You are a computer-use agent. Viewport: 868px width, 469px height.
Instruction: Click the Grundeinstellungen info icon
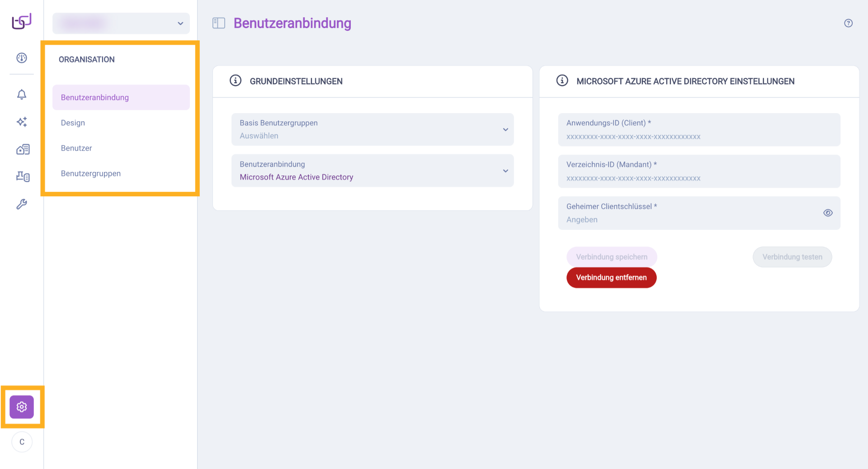pyautogui.click(x=235, y=81)
